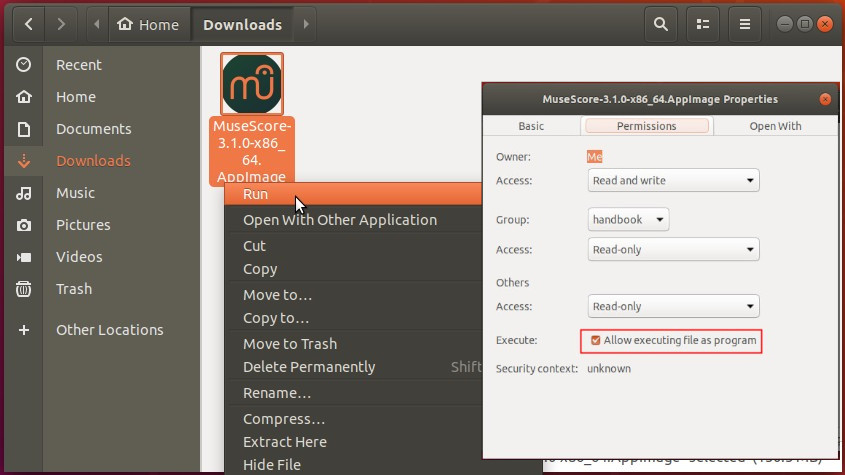Click the highlighted owner name Me
The image size is (845, 475).
pyautogui.click(x=594, y=157)
